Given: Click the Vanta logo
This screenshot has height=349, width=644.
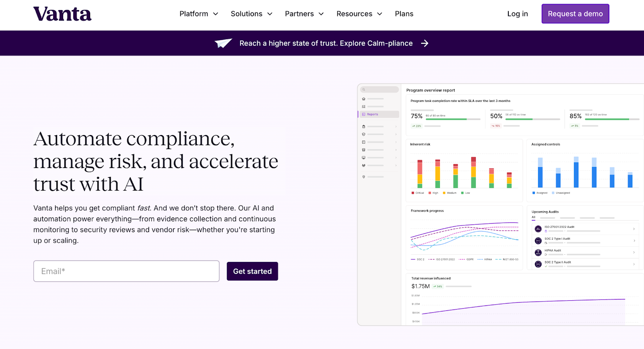Looking at the screenshot, I should click(x=62, y=14).
